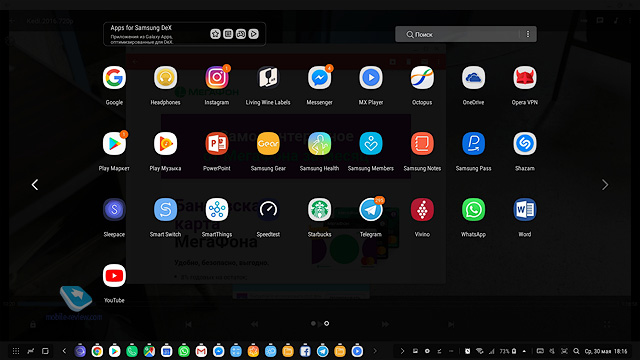Toggle the apps grid button in taskbar
This screenshot has height=360, width=640.
click(16, 351)
